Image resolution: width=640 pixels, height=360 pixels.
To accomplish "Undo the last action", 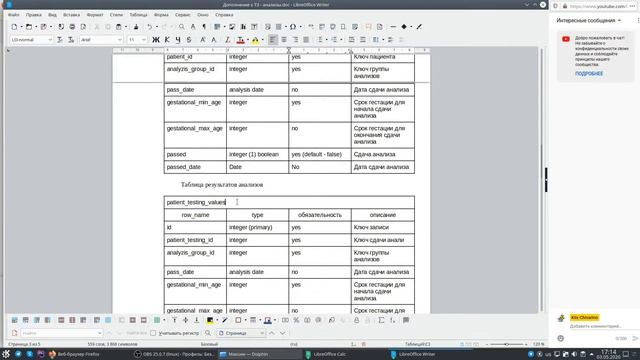I will (149, 27).
